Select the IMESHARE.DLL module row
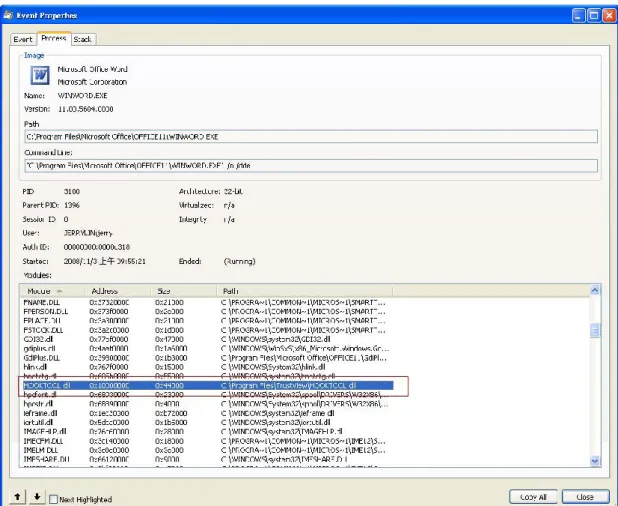The height and width of the screenshot is (506, 618). (x=207, y=459)
